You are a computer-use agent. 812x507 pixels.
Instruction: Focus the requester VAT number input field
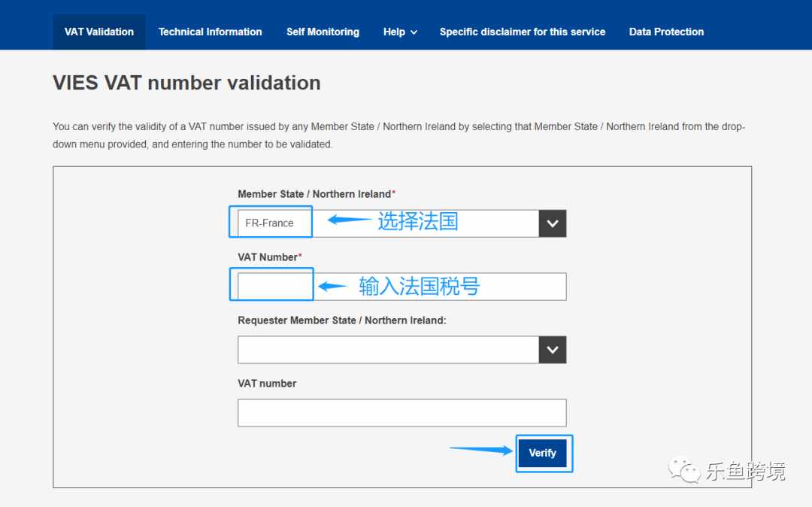[401, 413]
